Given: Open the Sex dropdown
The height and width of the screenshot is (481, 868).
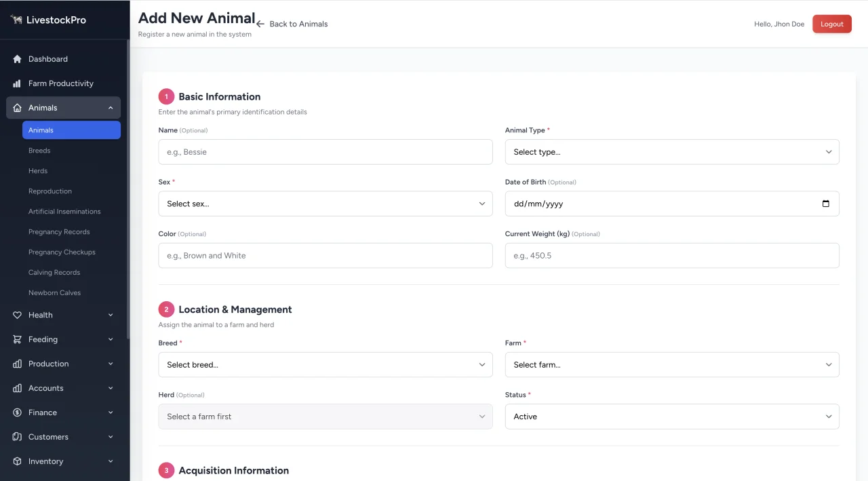Looking at the screenshot, I should click(325, 204).
